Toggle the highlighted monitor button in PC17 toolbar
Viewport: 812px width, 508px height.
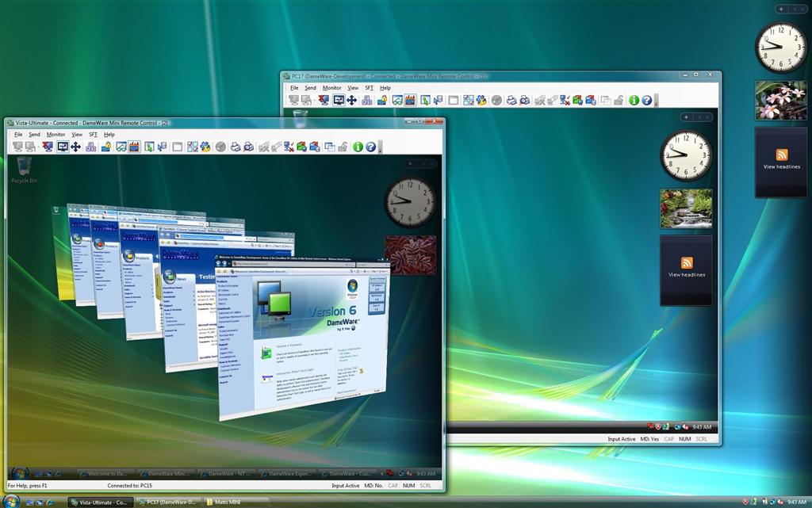pos(339,100)
